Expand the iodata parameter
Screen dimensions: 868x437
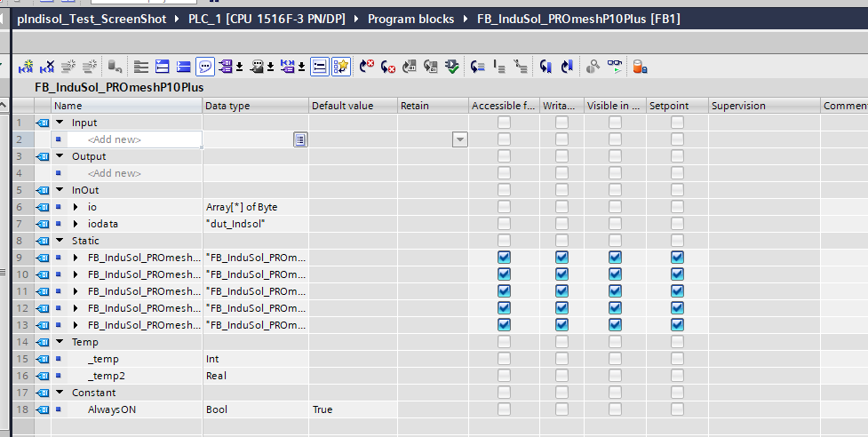coord(76,224)
